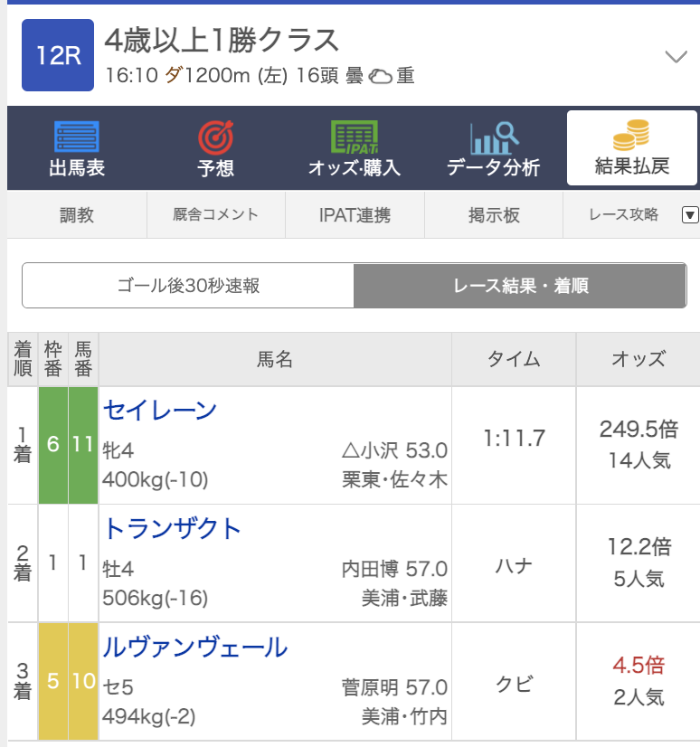Open the 掲示板 tab
Viewport: 700px width, 747px height.
click(x=494, y=215)
